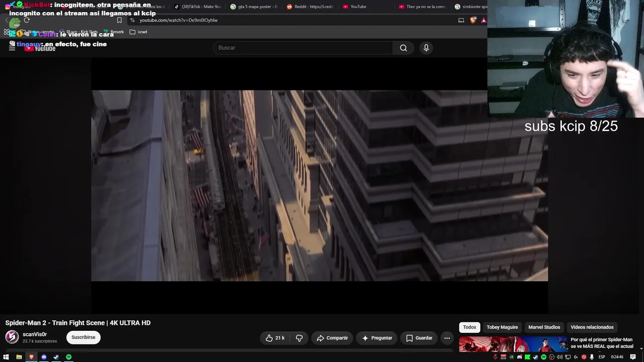The height and width of the screenshot is (362, 644).
Task: Click the Discord icon in system tray
Action: tap(519, 357)
